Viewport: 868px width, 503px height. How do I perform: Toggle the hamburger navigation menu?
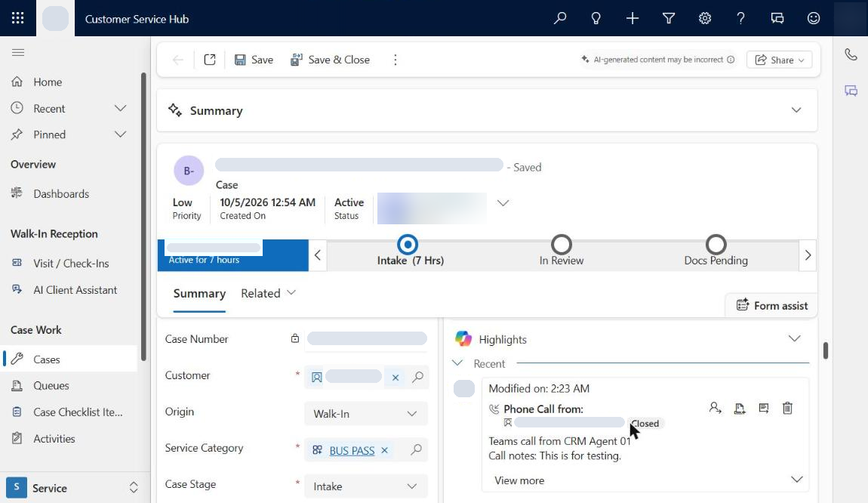(17, 53)
